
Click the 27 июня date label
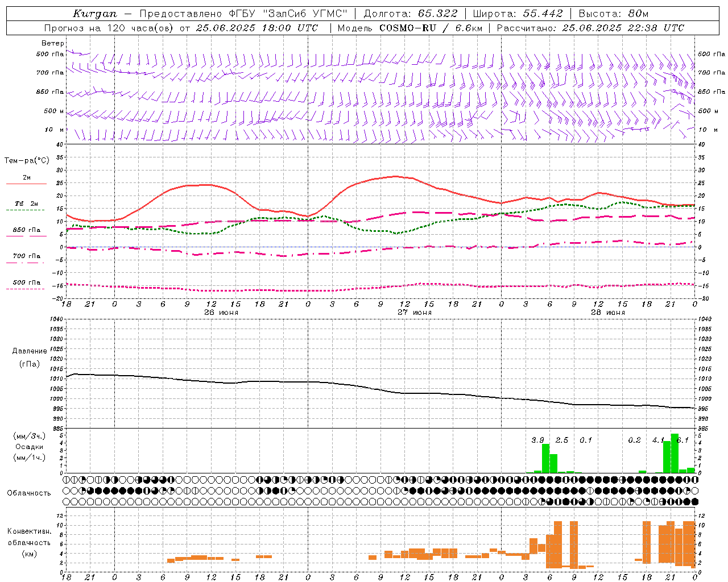tap(415, 313)
